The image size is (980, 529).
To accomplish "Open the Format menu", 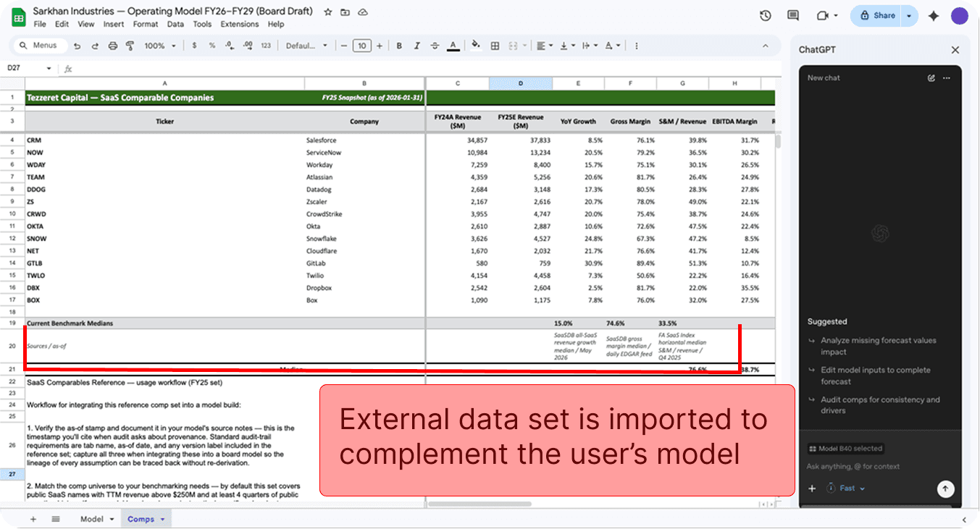I will [x=146, y=24].
